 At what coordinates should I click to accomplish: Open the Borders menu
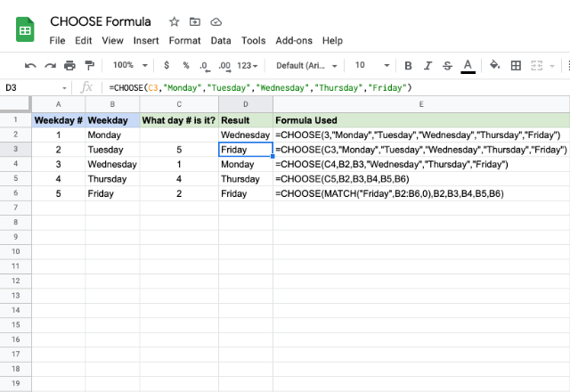tap(516, 66)
